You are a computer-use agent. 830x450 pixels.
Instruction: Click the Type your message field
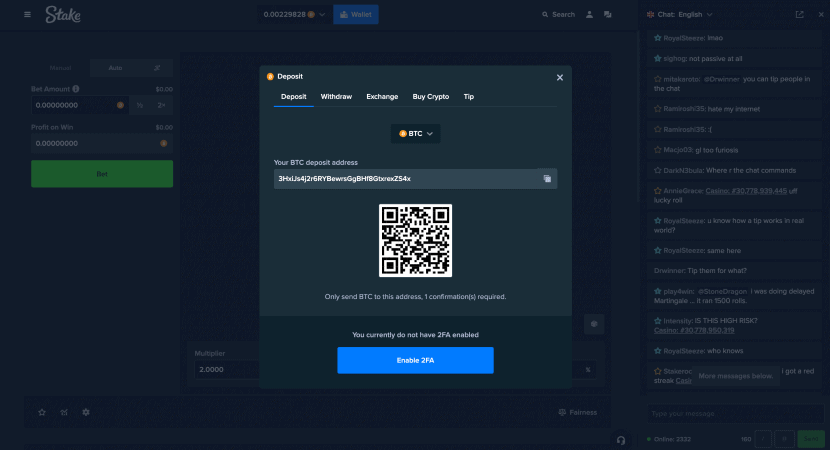pos(735,413)
